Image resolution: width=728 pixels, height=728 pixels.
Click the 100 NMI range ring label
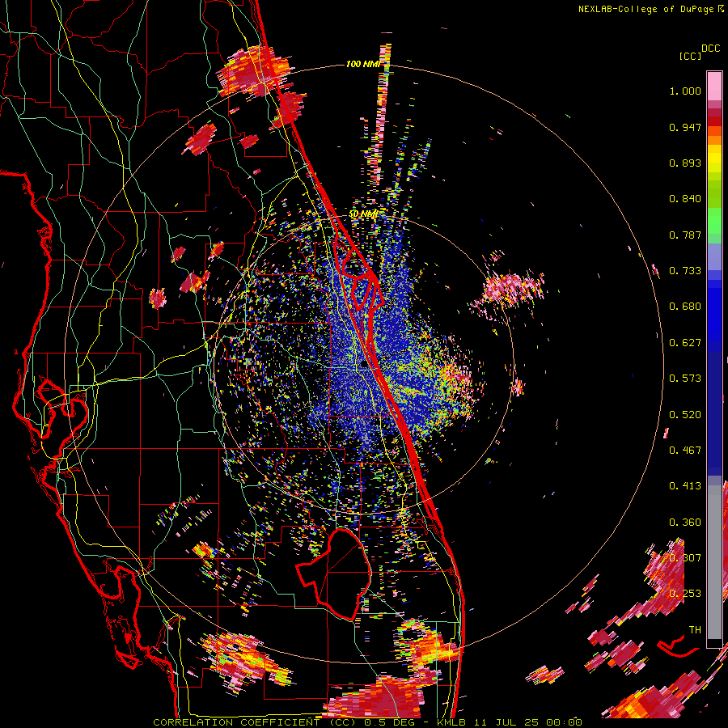(362, 64)
